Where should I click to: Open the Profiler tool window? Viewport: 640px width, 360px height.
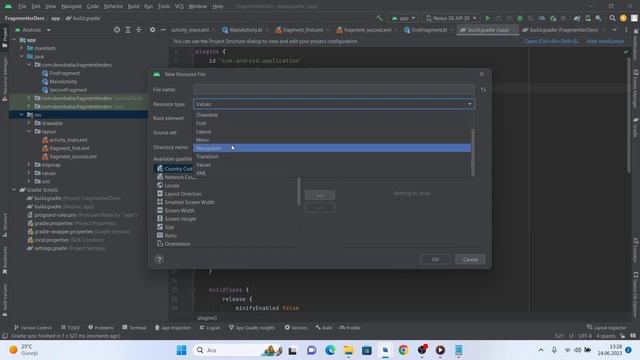click(x=350, y=328)
